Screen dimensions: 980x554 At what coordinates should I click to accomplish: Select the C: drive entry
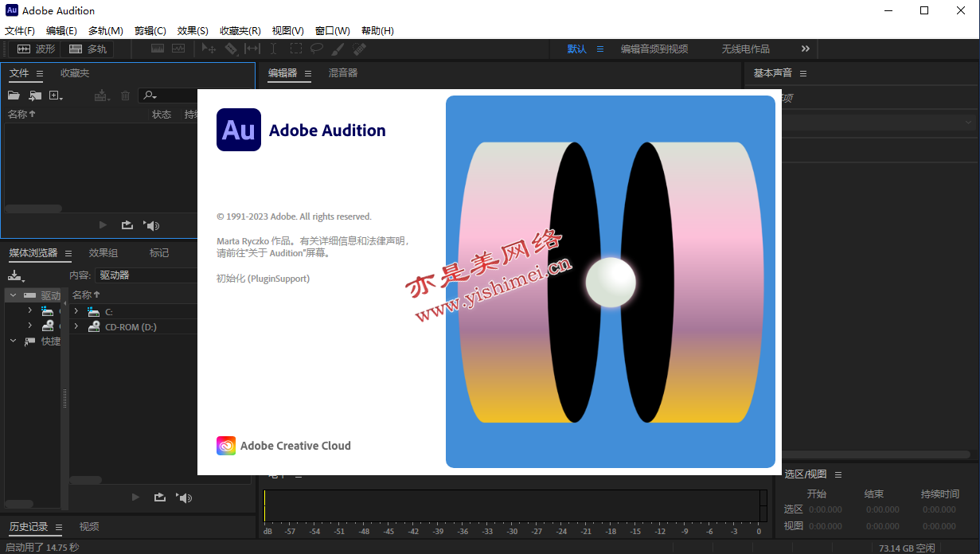pos(109,312)
